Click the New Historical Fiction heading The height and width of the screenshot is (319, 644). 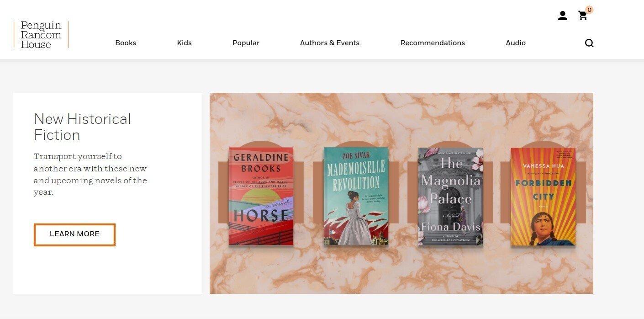(83, 127)
